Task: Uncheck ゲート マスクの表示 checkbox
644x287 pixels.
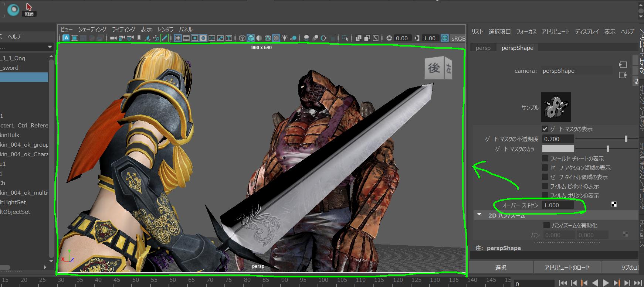Action: 545,129
